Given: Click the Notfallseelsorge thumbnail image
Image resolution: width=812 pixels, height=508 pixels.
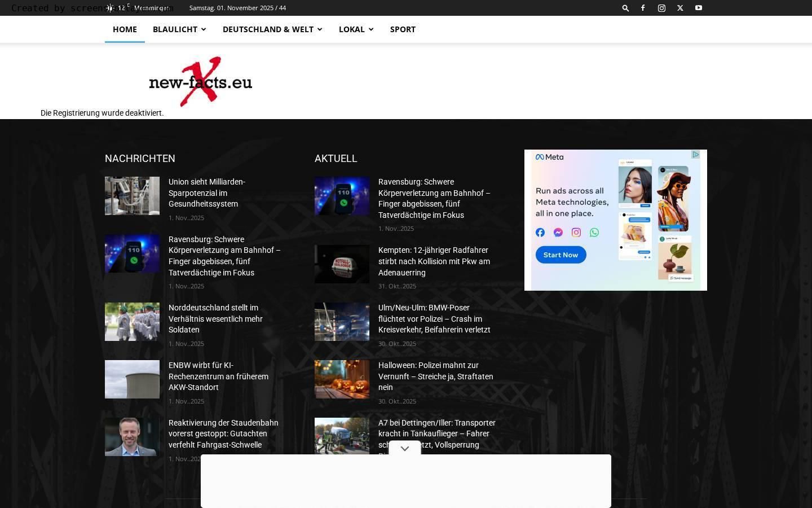Looking at the screenshot, I should [x=342, y=264].
